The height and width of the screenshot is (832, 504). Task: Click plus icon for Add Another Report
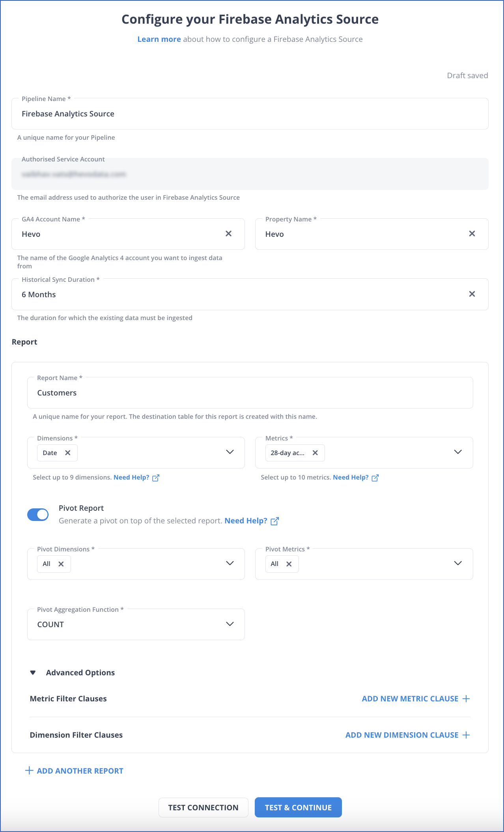(29, 770)
